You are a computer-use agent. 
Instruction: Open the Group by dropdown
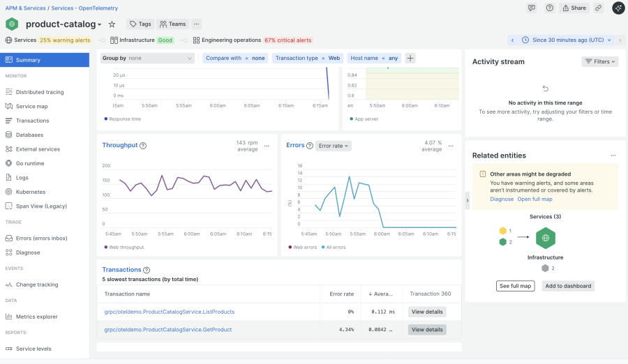147,58
